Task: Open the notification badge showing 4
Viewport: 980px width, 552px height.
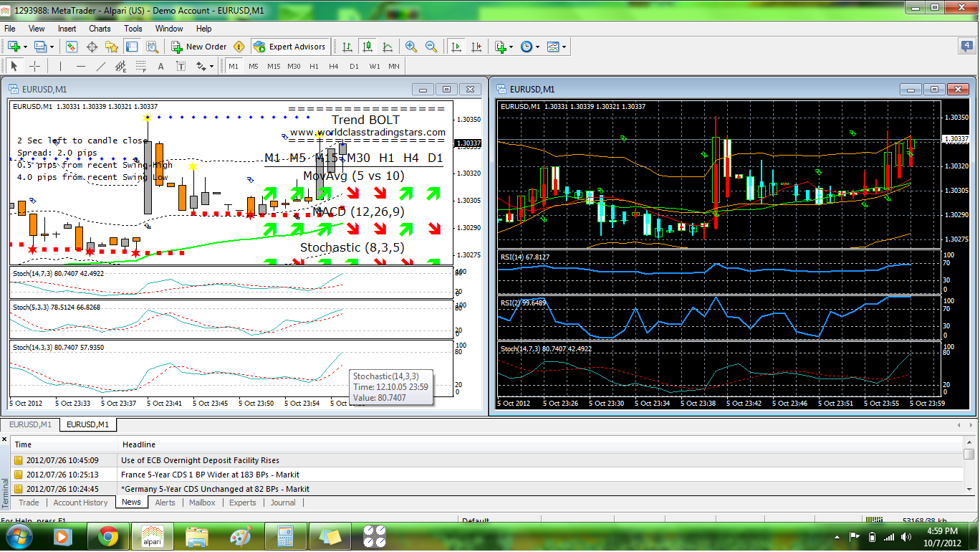Action: pyautogui.click(x=966, y=47)
